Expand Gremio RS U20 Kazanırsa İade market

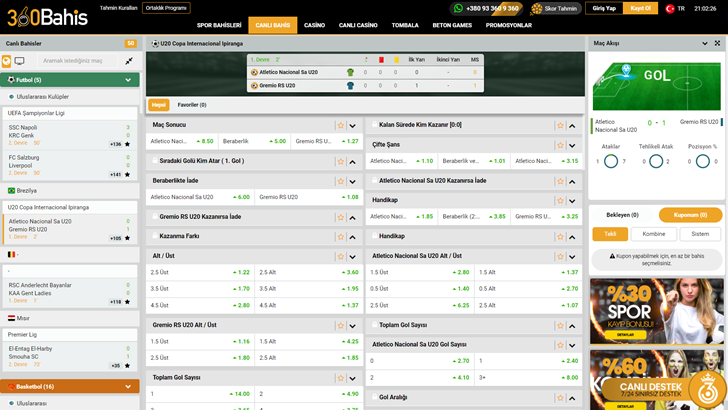click(353, 217)
